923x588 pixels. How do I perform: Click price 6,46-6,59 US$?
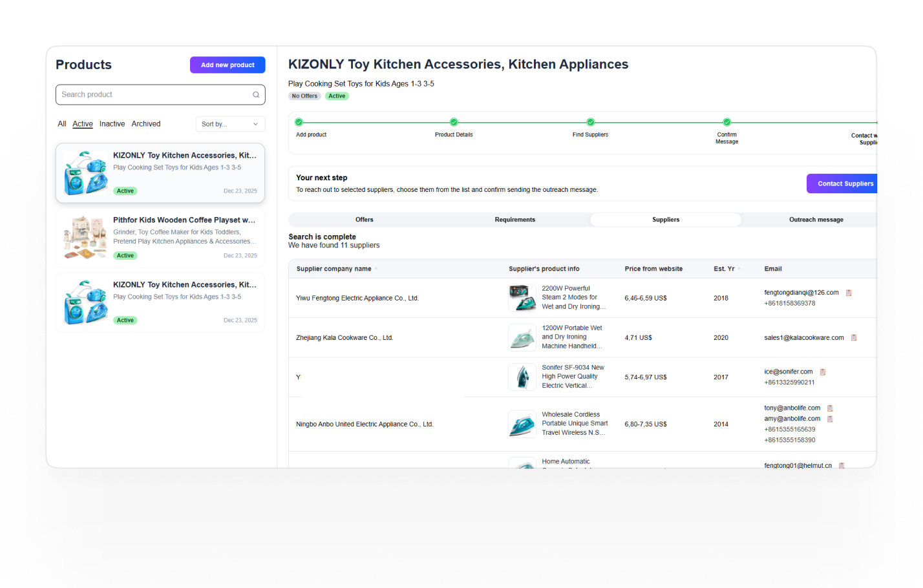tap(646, 299)
